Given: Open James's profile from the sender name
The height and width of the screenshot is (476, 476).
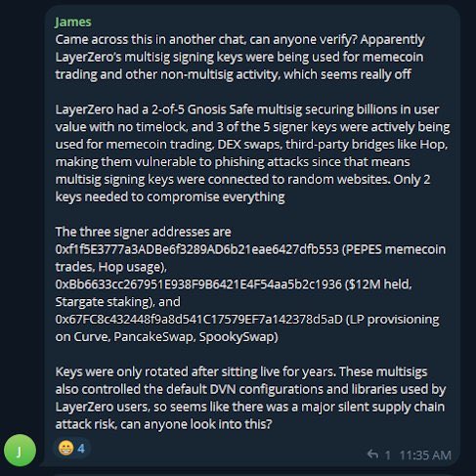Looking at the screenshot, I should pos(73,22).
